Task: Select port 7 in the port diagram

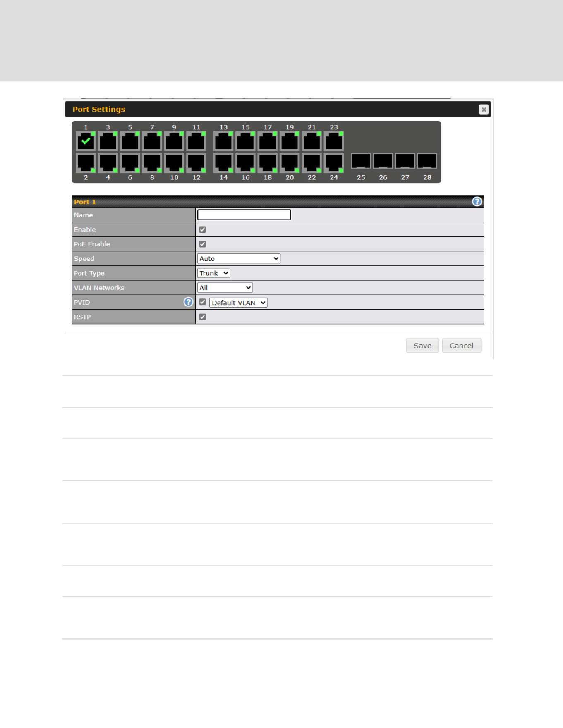Action: (152, 141)
